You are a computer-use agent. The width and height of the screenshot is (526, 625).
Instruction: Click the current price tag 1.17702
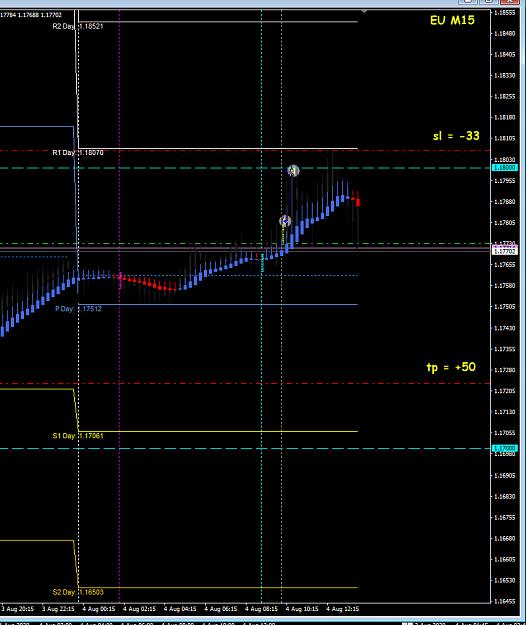click(505, 252)
